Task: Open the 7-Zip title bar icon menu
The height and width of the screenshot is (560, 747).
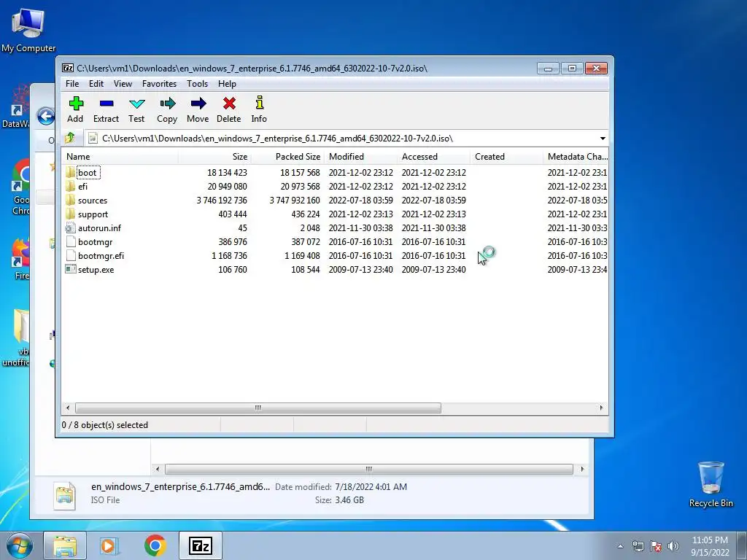Action: click(68, 68)
